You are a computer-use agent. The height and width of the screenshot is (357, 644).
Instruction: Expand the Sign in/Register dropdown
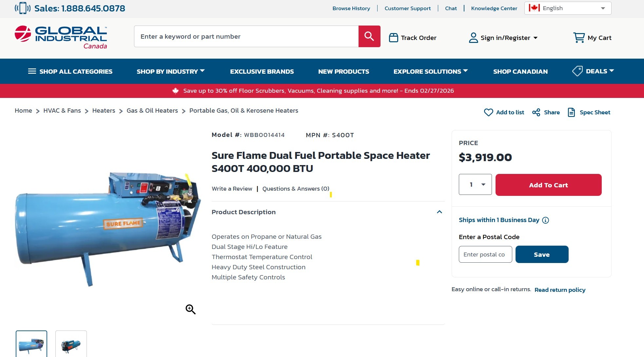[x=536, y=38]
